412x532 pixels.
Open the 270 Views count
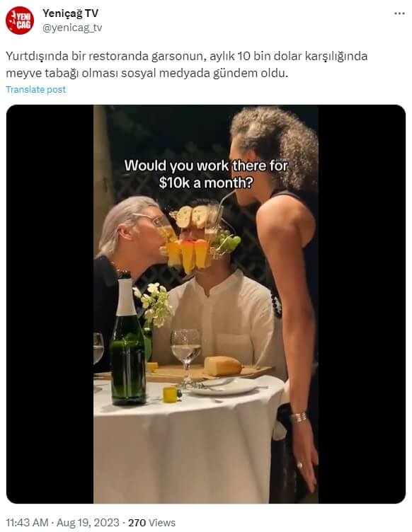tap(151, 523)
